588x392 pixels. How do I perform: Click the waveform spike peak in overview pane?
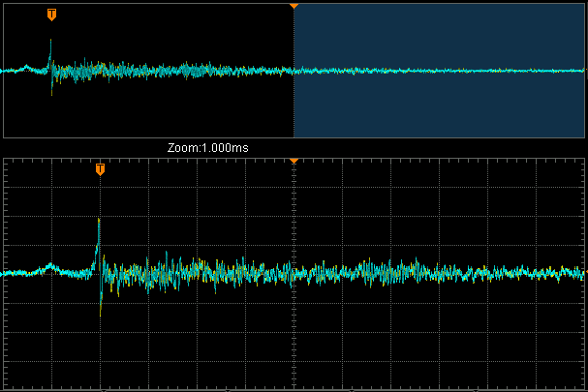click(50, 40)
